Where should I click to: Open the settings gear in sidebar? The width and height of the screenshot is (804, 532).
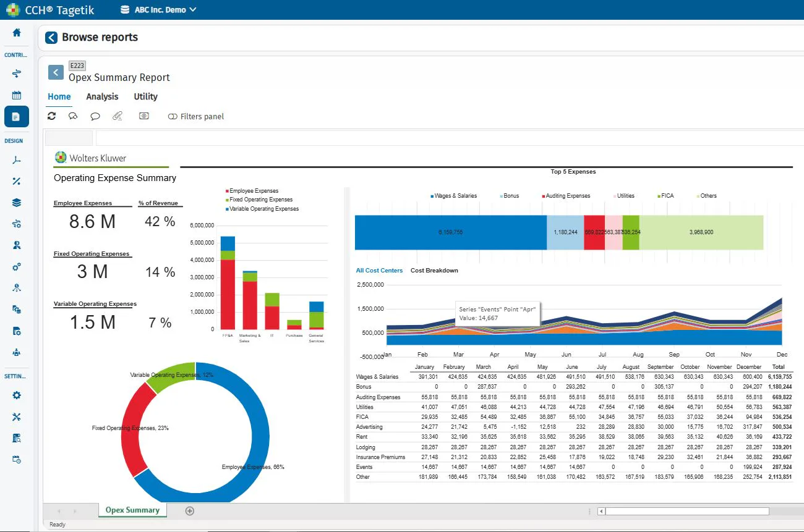tap(17, 395)
